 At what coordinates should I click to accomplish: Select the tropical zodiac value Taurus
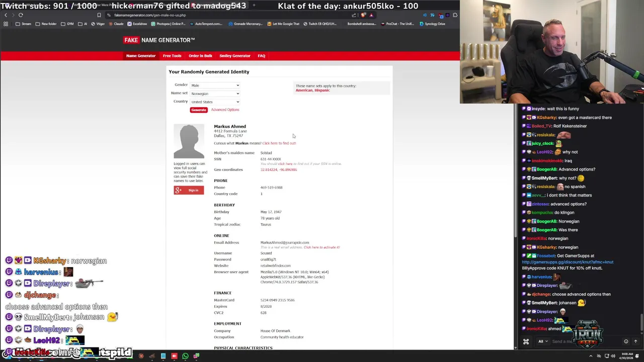[x=266, y=225]
